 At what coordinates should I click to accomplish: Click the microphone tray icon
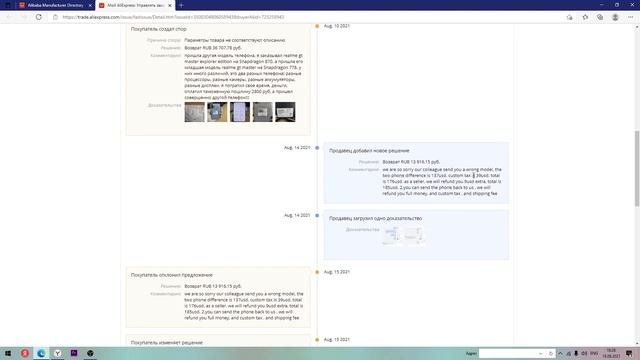point(576,353)
